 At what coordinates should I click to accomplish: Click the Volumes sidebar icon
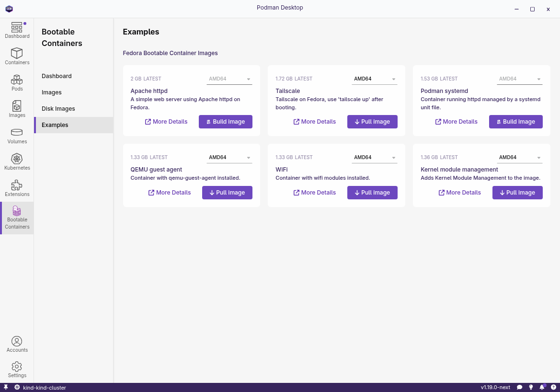tap(17, 135)
